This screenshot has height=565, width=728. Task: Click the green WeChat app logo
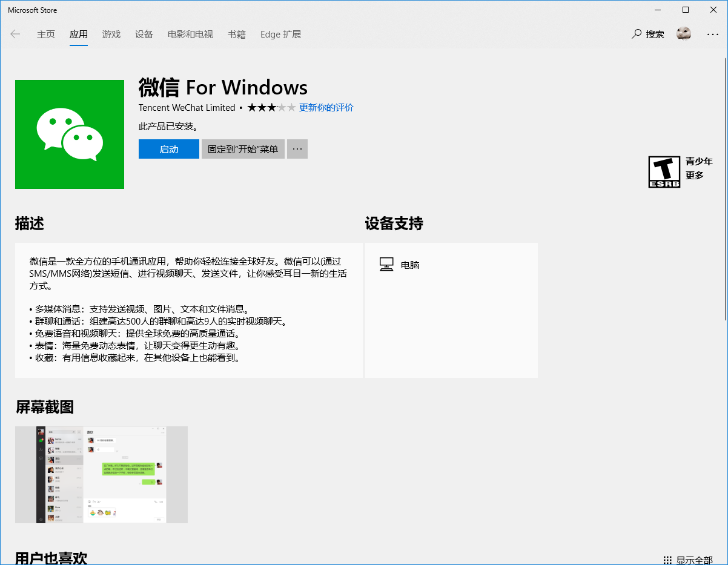pos(70,134)
